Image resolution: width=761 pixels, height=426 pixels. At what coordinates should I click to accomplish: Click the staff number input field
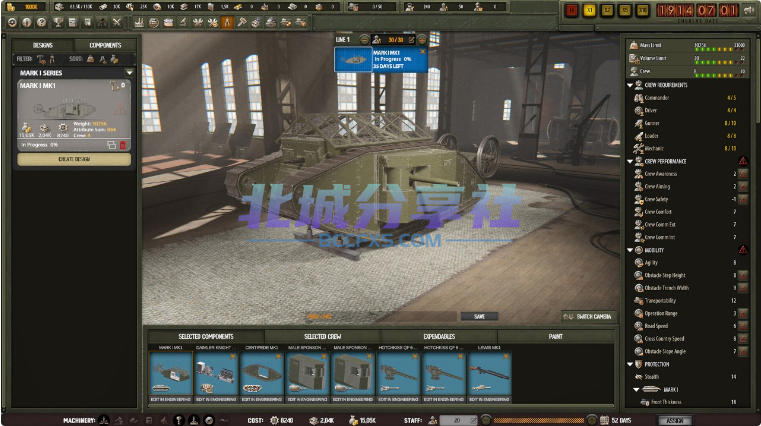coord(459,421)
